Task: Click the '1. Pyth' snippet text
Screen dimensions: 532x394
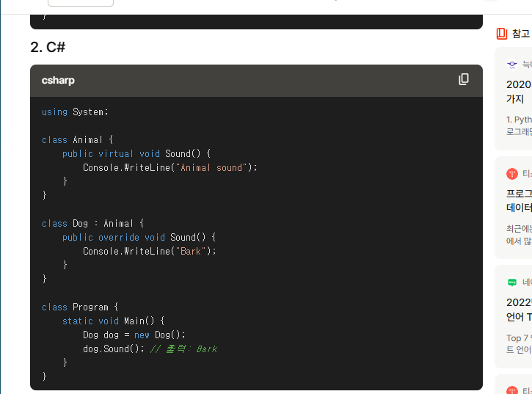Action: [519, 120]
